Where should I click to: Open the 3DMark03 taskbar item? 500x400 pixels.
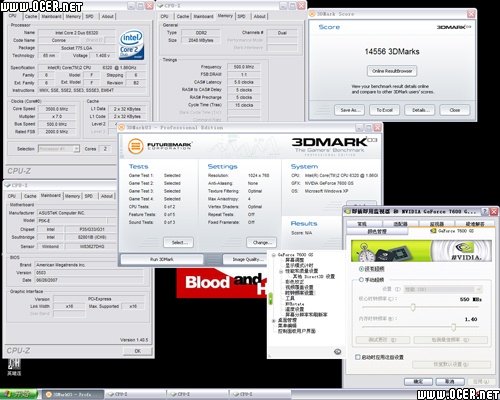pyautogui.click(x=72, y=394)
